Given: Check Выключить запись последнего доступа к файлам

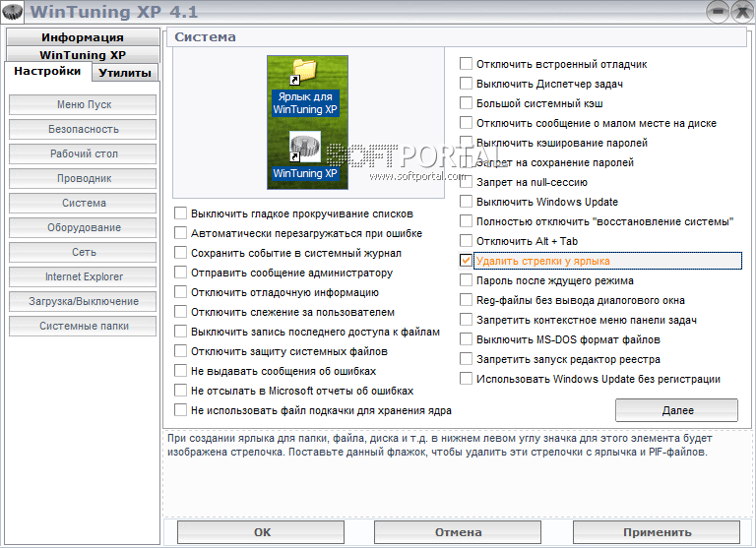Looking at the screenshot, I should click(x=180, y=332).
